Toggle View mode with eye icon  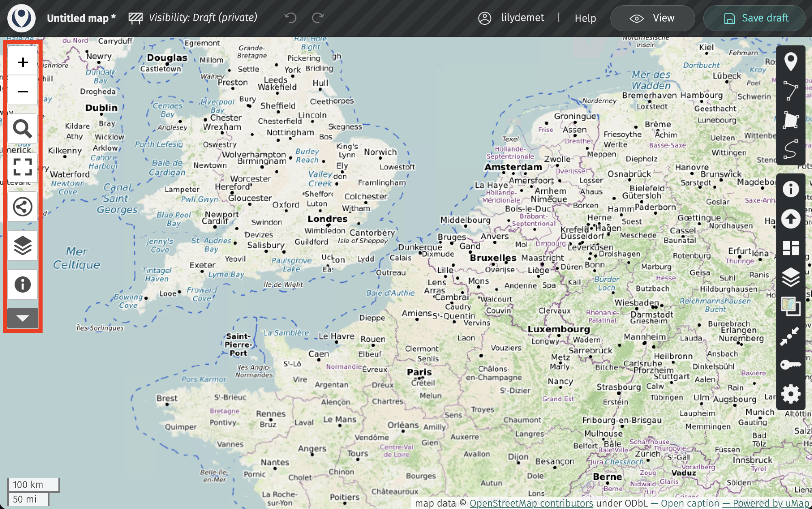click(x=652, y=18)
